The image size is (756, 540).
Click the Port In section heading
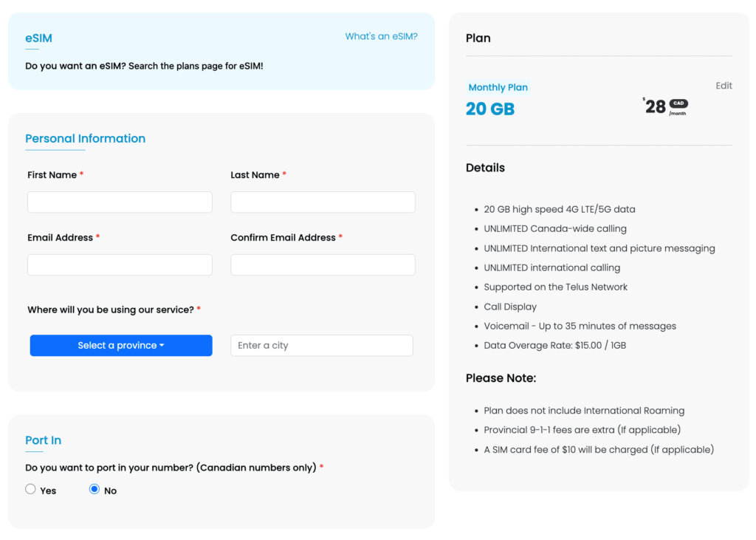click(43, 440)
